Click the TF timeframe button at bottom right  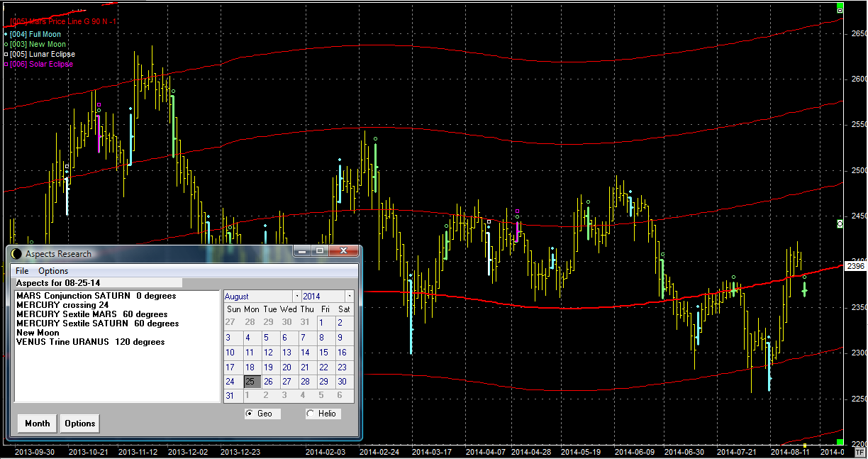pyautogui.click(x=859, y=451)
